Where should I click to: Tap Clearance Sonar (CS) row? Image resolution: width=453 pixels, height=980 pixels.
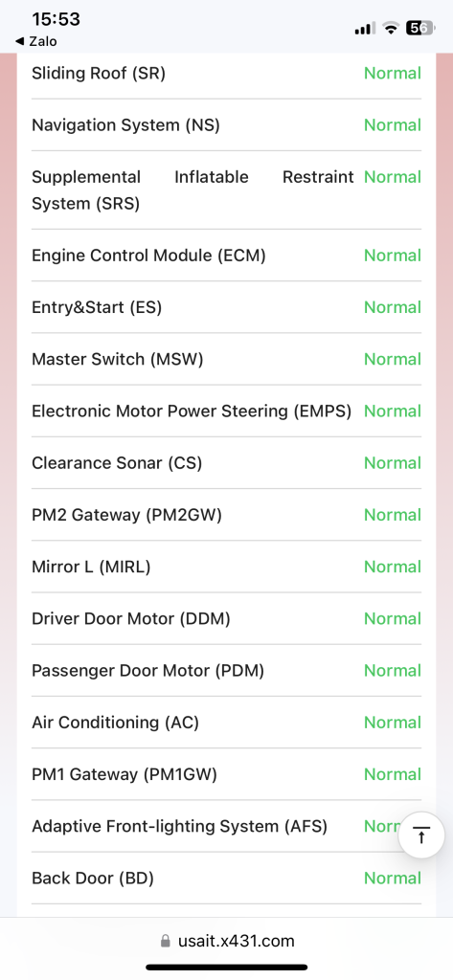click(x=226, y=462)
